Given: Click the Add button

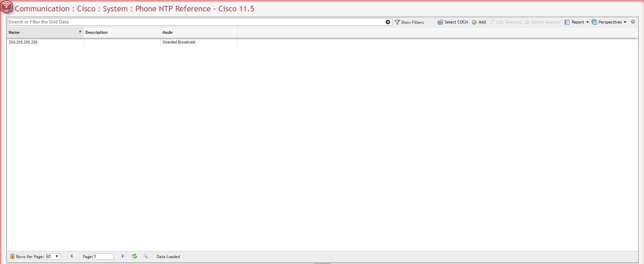Looking at the screenshot, I should pos(479,22).
